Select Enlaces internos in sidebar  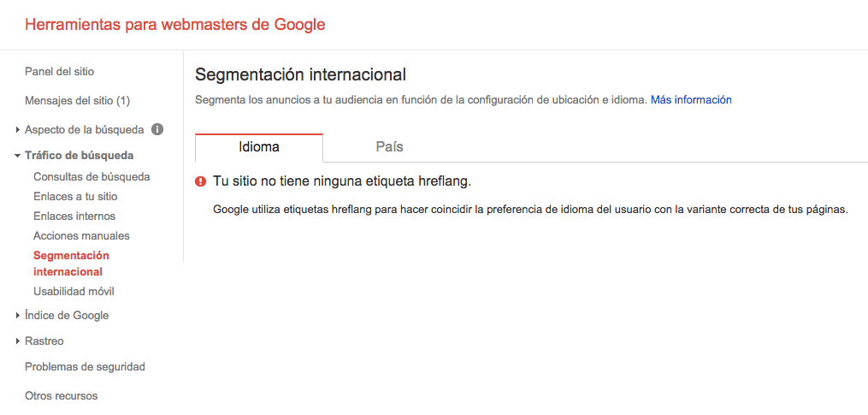tap(74, 216)
